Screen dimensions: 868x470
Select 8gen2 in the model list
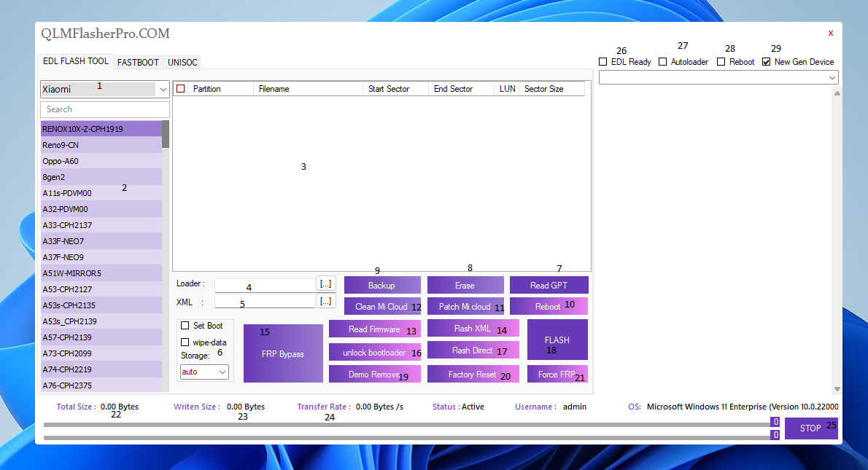pyautogui.click(x=101, y=177)
